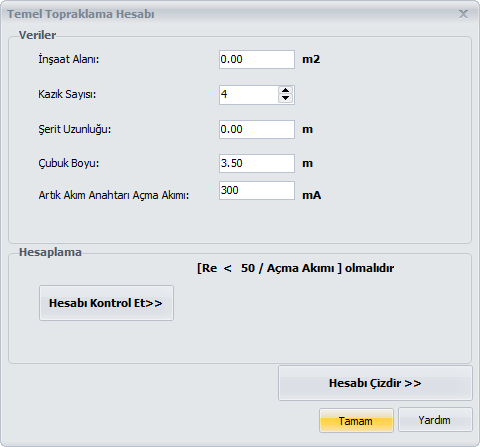Increase Kazık Sayısı with up arrow
480x447 pixels.
coord(285,90)
